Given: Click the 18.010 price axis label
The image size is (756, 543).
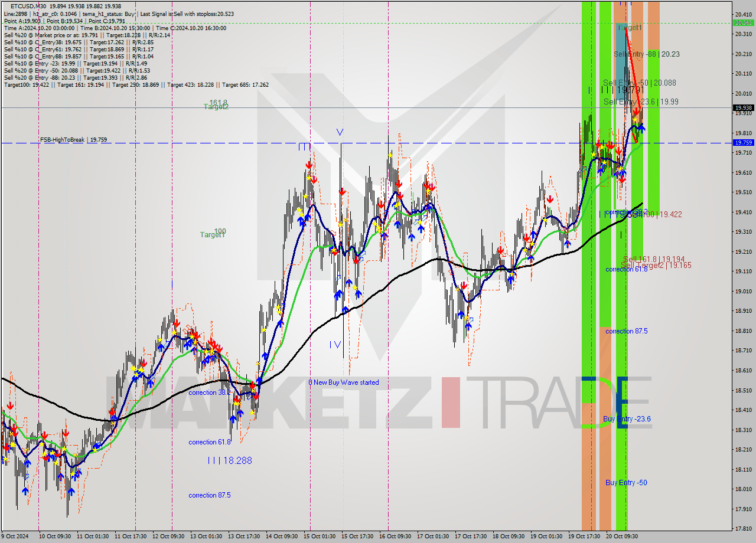Looking at the screenshot, I should click(743, 489).
